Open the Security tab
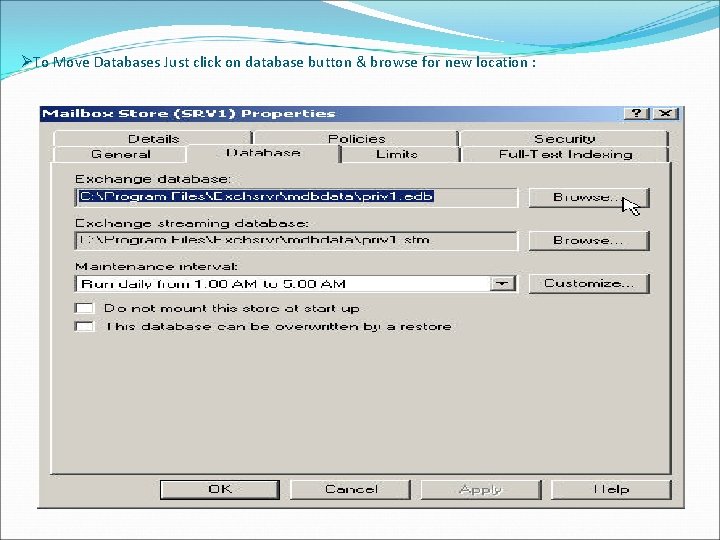Screen dimensions: 720x540 564,139
